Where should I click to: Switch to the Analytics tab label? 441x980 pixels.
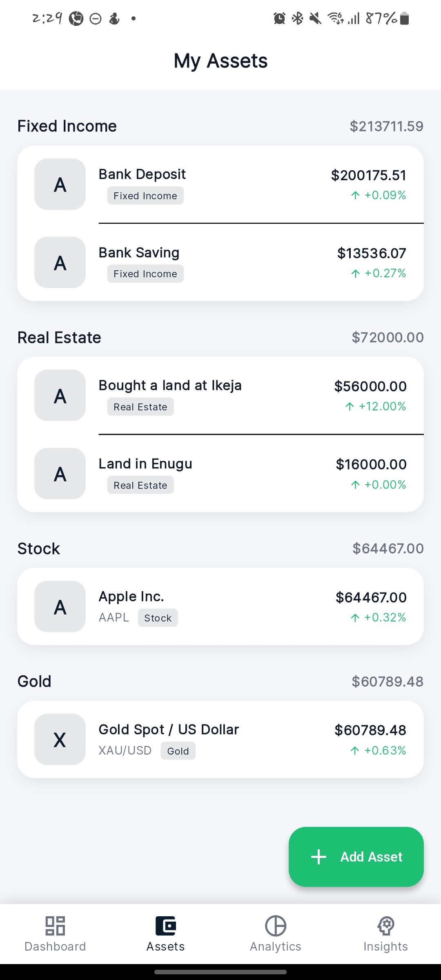tap(276, 947)
